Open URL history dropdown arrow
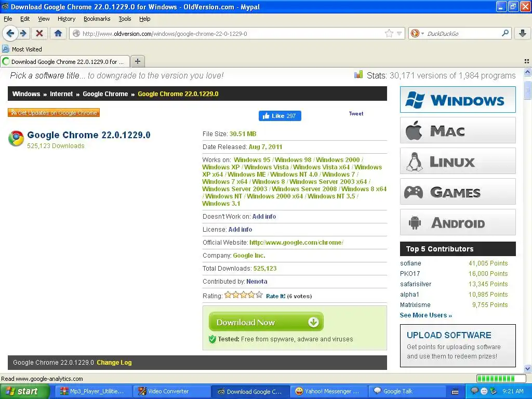Viewport: 532px width, 399px height. click(x=400, y=33)
